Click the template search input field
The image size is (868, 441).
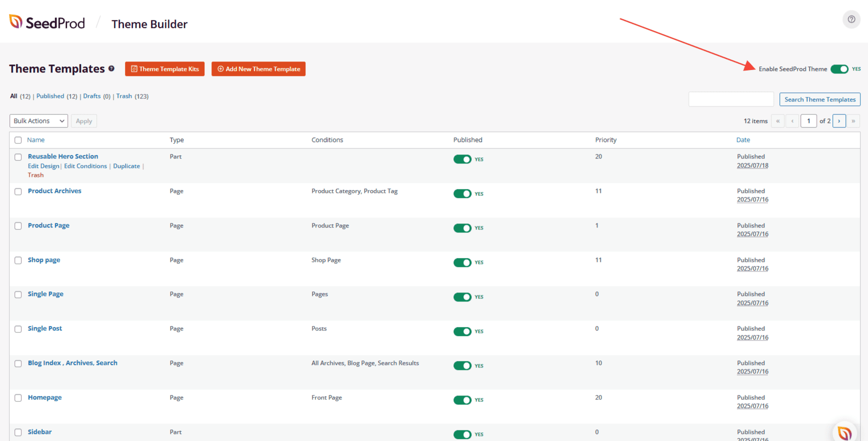tap(731, 99)
